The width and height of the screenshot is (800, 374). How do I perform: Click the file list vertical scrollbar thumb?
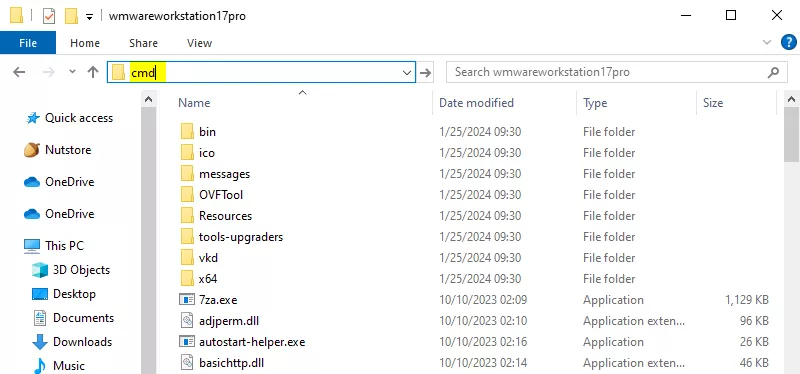[792, 135]
